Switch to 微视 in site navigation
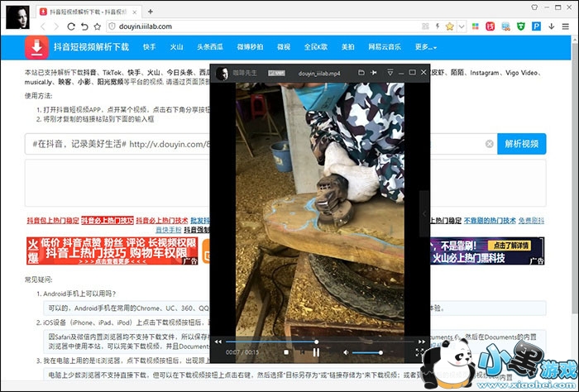The image size is (579, 392). 284,47
